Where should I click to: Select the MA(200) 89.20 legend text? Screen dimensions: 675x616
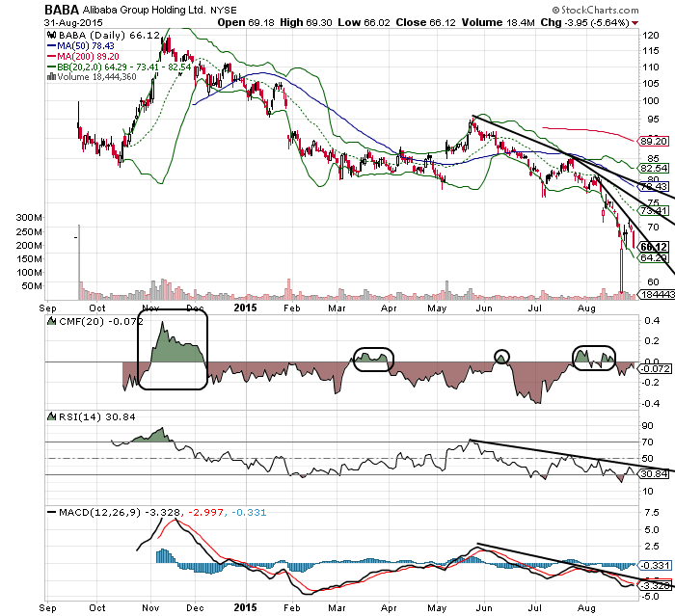coord(89,56)
